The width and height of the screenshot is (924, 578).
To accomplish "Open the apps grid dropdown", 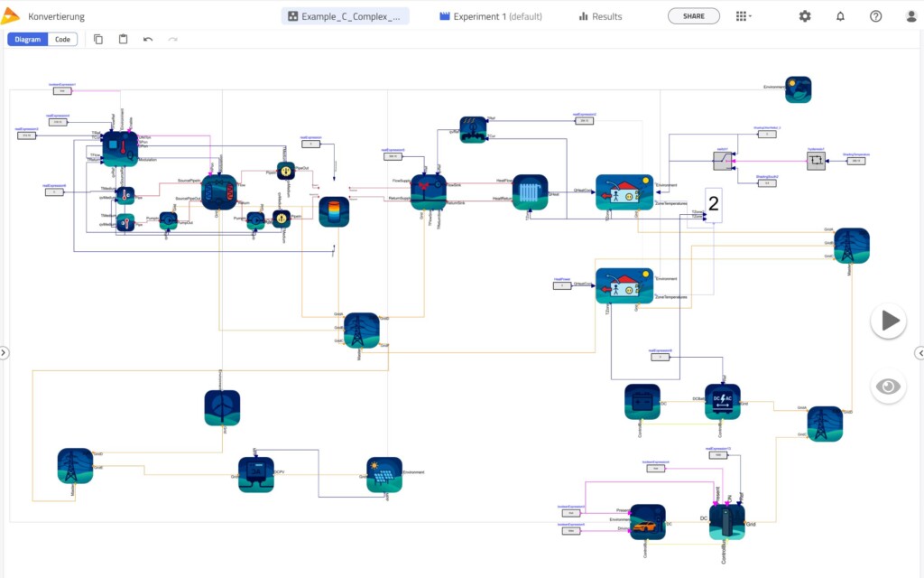I will [744, 16].
